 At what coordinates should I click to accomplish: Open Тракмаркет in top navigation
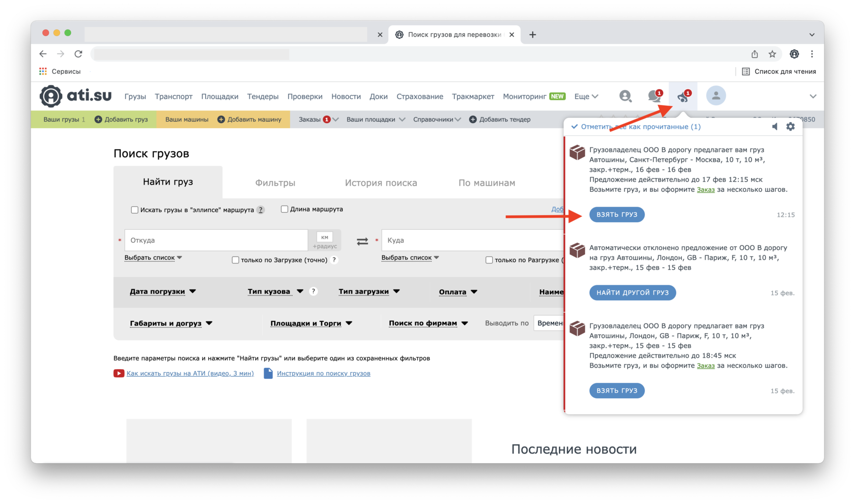pyautogui.click(x=473, y=96)
